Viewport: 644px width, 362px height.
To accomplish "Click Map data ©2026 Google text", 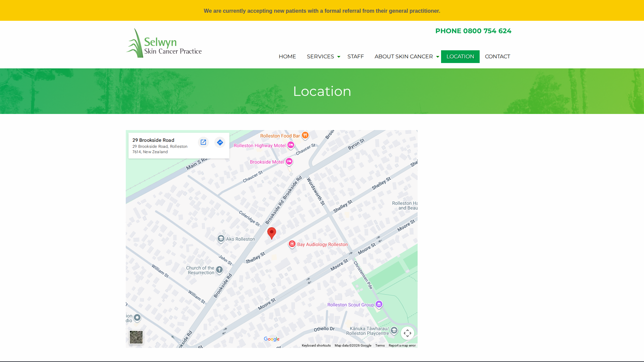I will coord(353,346).
